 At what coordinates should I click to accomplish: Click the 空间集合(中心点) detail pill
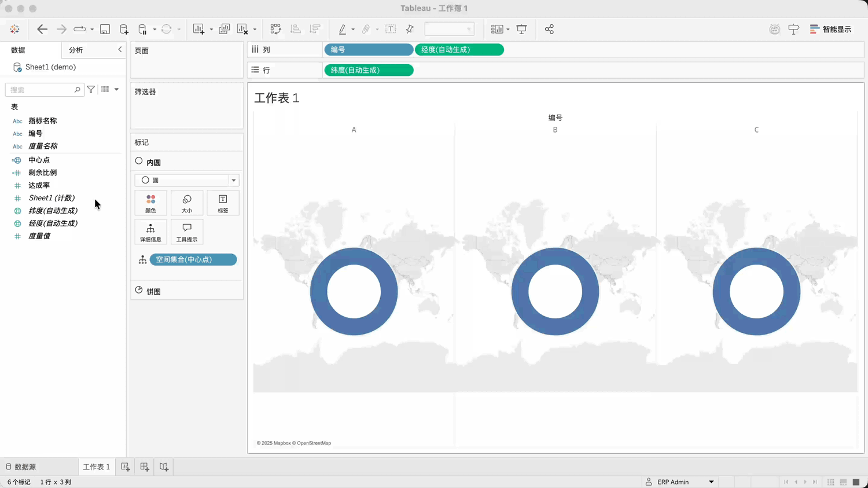193,259
